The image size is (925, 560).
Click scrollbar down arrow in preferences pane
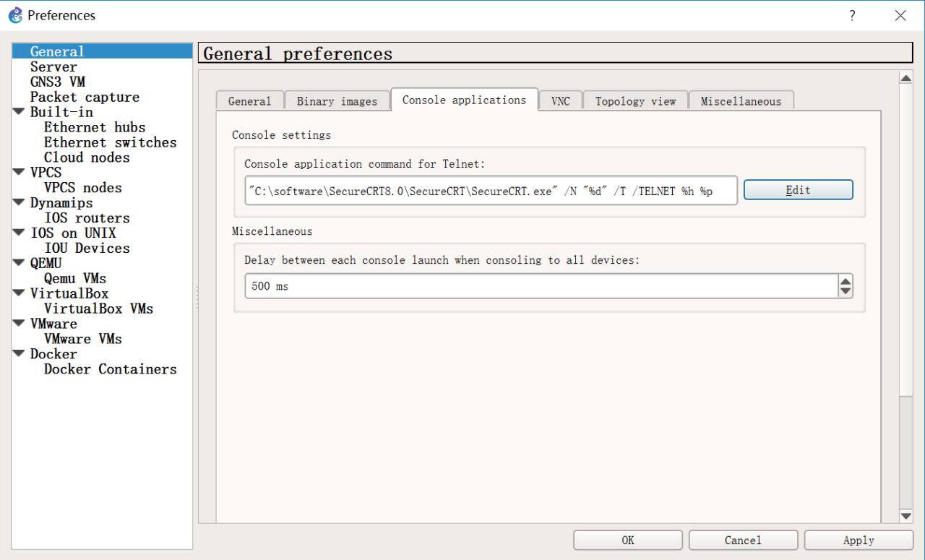click(x=906, y=515)
